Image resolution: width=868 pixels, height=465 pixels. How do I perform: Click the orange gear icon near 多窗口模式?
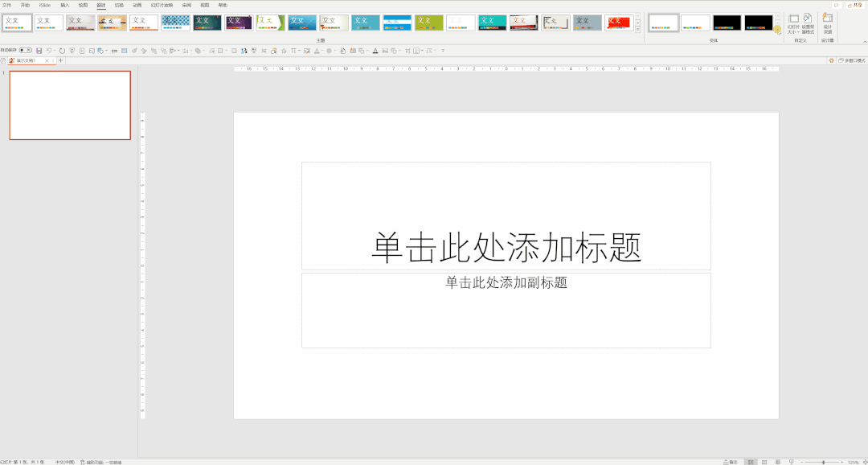(832, 60)
